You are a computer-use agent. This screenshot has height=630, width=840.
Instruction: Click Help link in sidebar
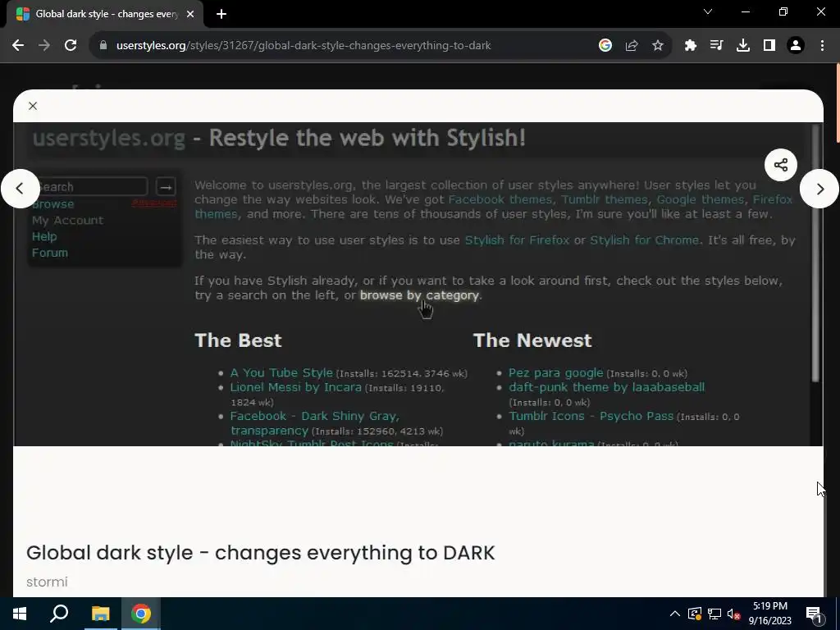click(x=44, y=236)
